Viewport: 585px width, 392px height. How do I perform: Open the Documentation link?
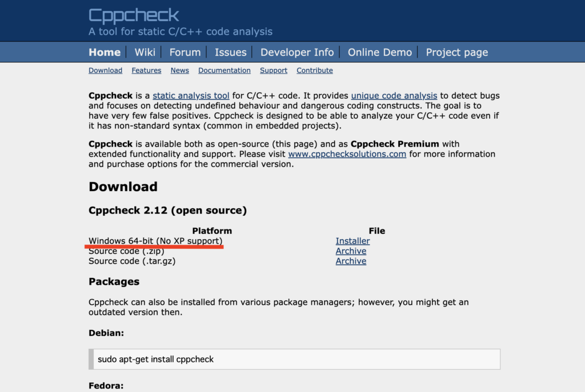coord(224,70)
